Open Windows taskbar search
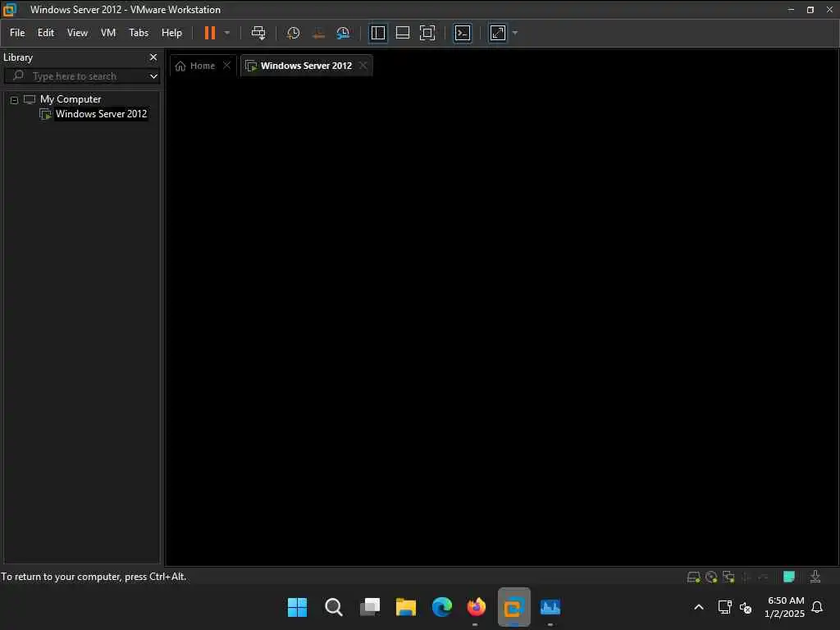 pyautogui.click(x=333, y=608)
